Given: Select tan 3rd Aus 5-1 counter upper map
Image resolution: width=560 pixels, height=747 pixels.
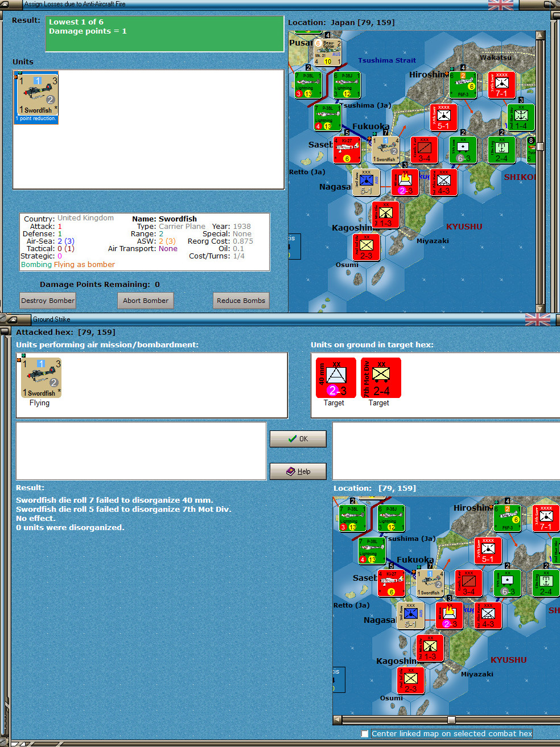Looking at the screenshot, I should pyautogui.click(x=366, y=182).
